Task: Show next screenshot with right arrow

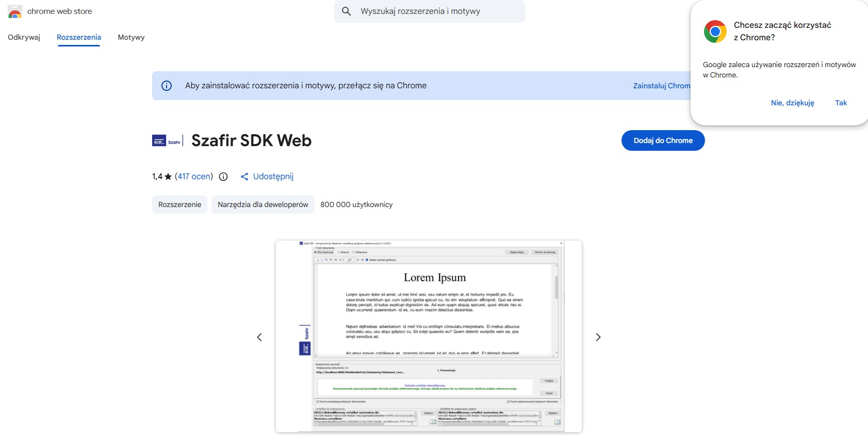Action: (x=598, y=337)
